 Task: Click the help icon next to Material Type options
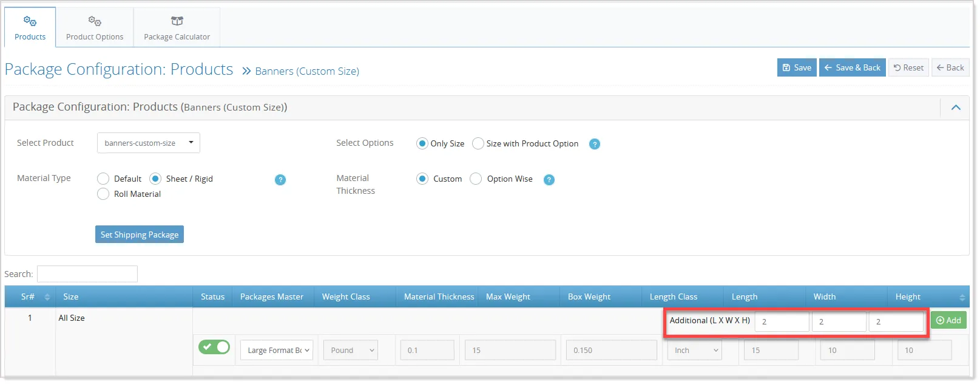pyautogui.click(x=280, y=179)
